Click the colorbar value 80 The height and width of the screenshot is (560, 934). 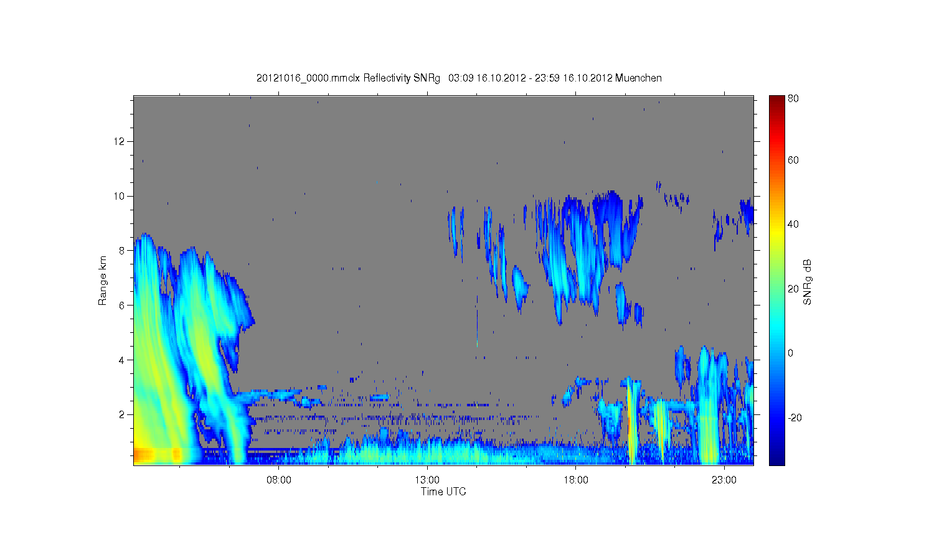tap(793, 98)
